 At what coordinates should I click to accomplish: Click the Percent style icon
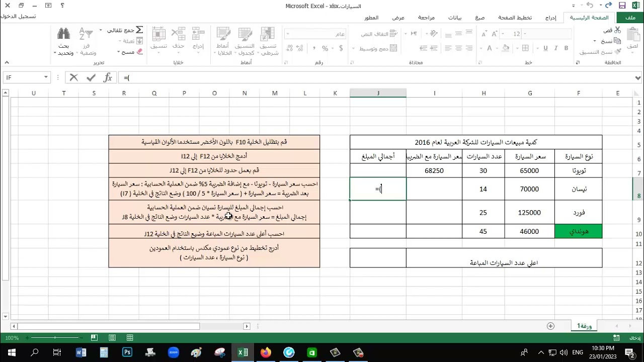[325, 48]
